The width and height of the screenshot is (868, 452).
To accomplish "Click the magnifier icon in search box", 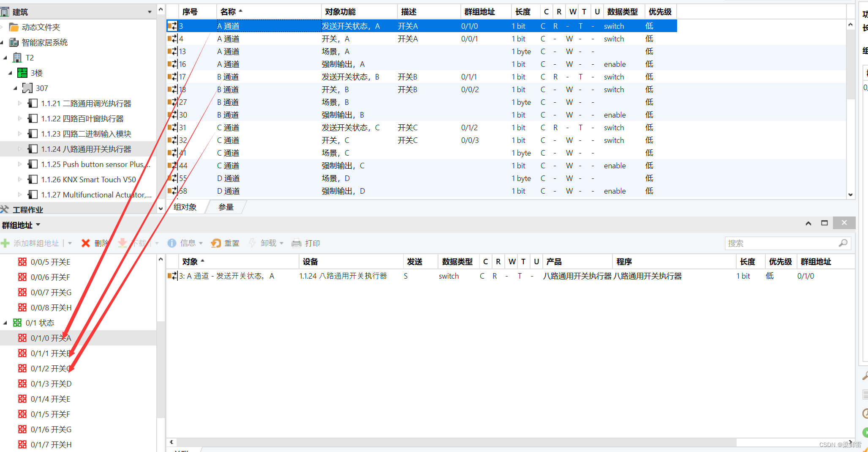I will tap(843, 243).
